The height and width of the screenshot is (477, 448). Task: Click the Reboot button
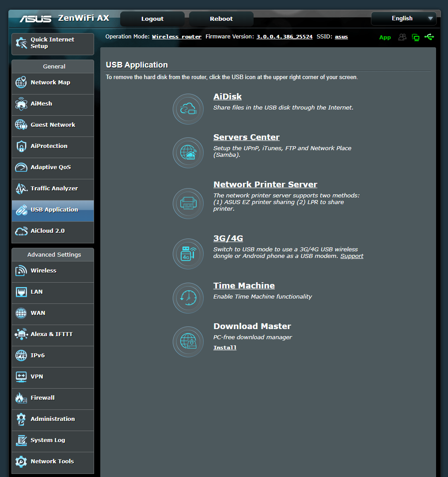(221, 19)
